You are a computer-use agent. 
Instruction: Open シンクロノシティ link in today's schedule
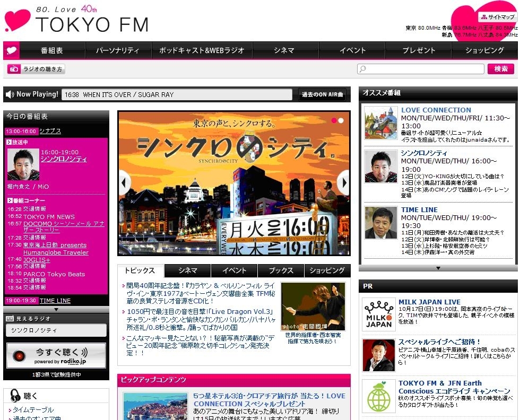point(64,159)
